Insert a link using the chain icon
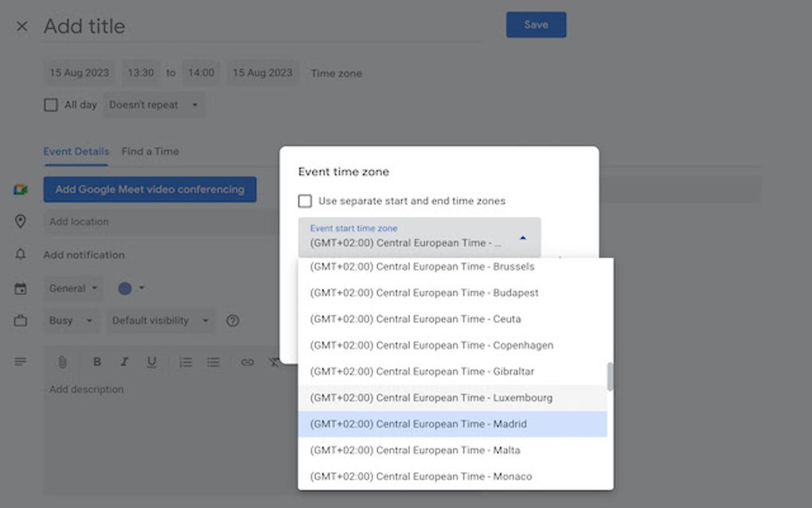812x508 pixels. tap(247, 362)
